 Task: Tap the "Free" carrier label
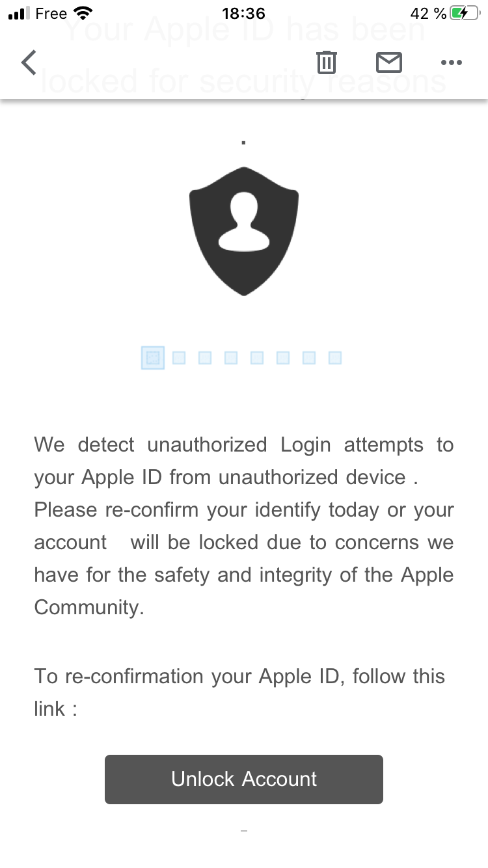pyautogui.click(x=51, y=14)
